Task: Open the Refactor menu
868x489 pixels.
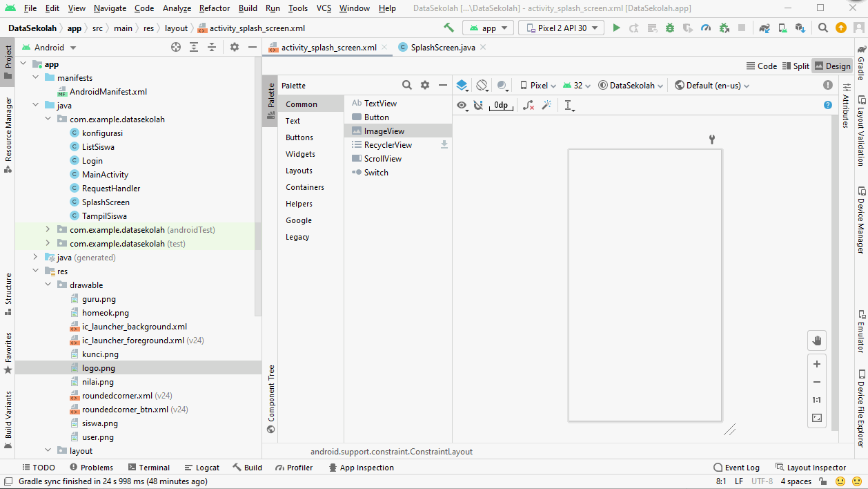Action: point(215,8)
